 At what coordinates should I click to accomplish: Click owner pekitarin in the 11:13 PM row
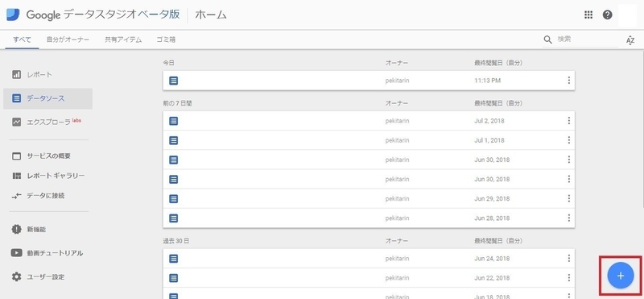point(397,81)
